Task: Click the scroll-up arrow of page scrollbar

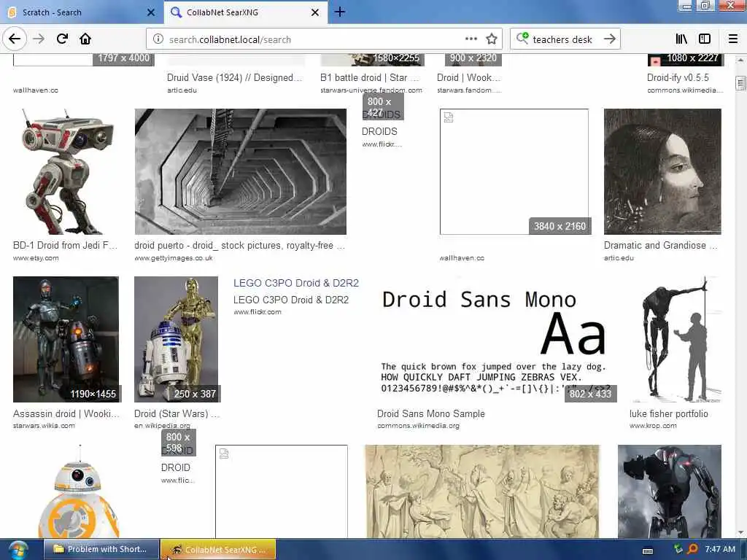Action: [740, 60]
